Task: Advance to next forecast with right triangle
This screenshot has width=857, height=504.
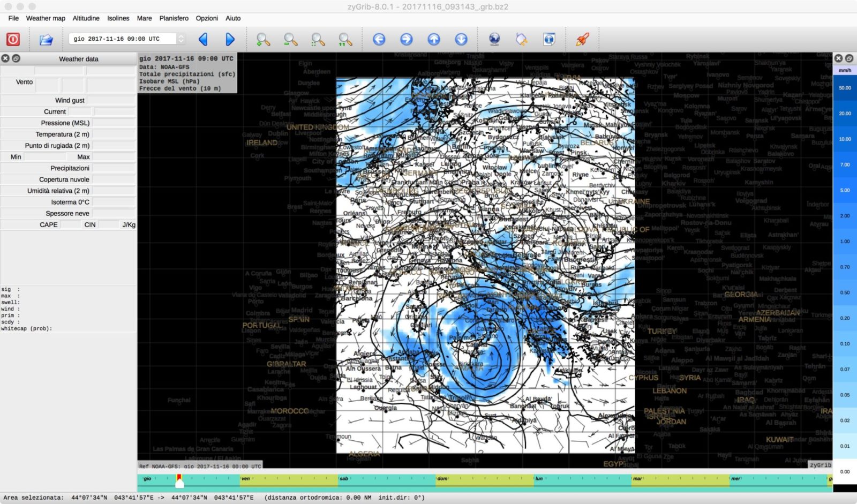Action: 230,39
